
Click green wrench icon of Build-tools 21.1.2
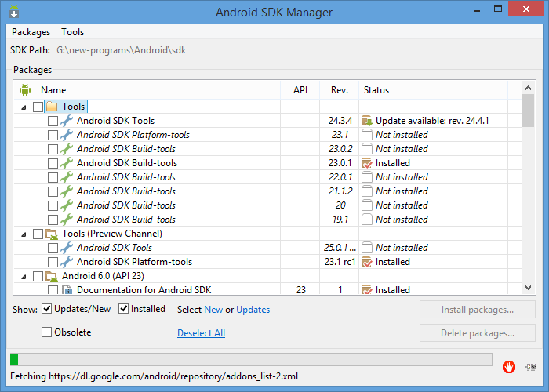[x=67, y=191]
